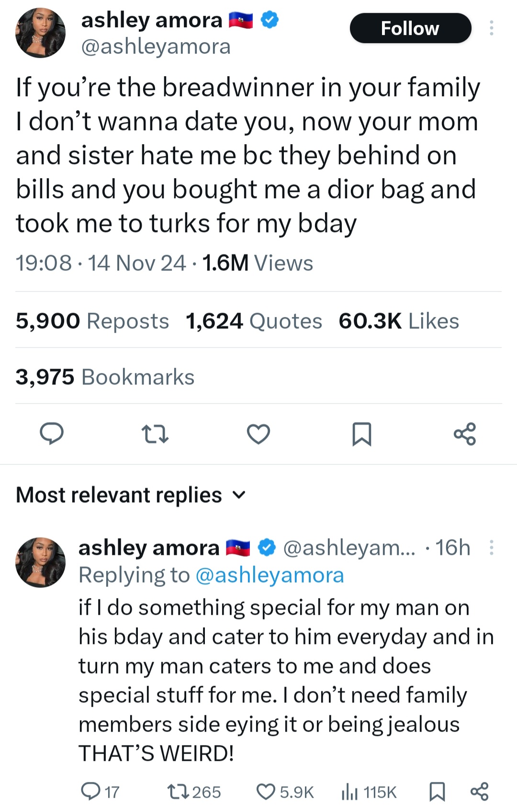Bookmark the main tweet
The image size is (517, 812).
(x=361, y=434)
